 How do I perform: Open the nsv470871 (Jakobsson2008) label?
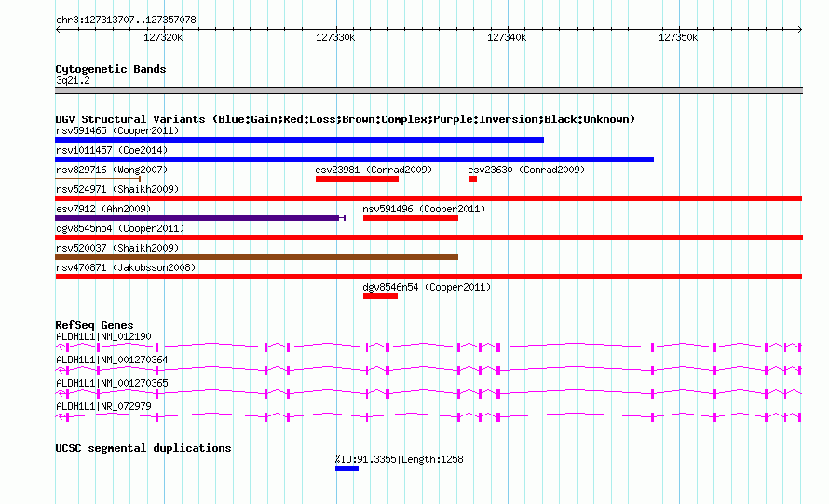126,267
